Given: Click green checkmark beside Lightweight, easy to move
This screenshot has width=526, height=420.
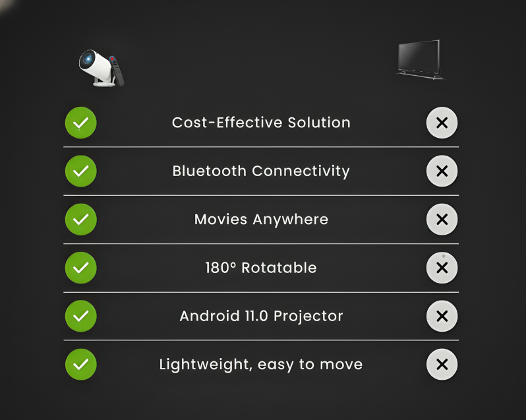Looking at the screenshot, I should tap(81, 365).
